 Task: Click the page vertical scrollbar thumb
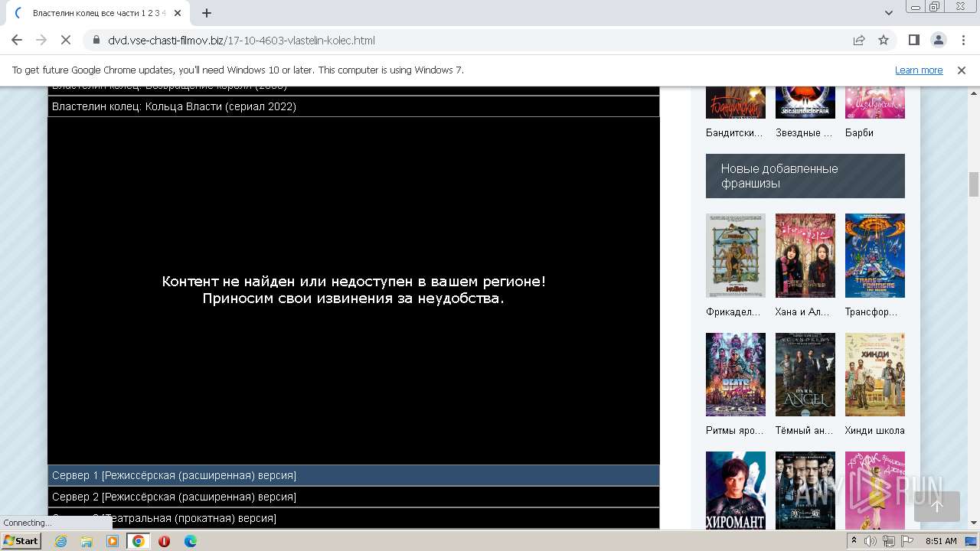click(974, 184)
